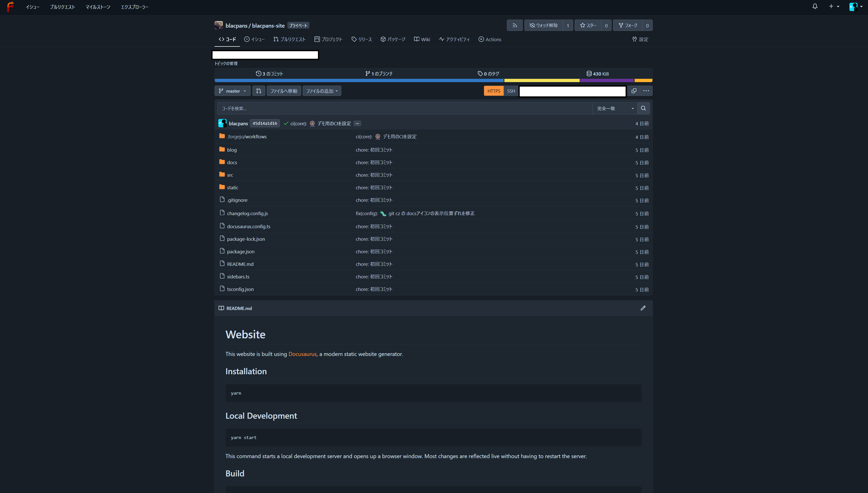Viewport: 868px width, 493px height.
Task: Go to Forgejo home logo
Action: coord(10,7)
